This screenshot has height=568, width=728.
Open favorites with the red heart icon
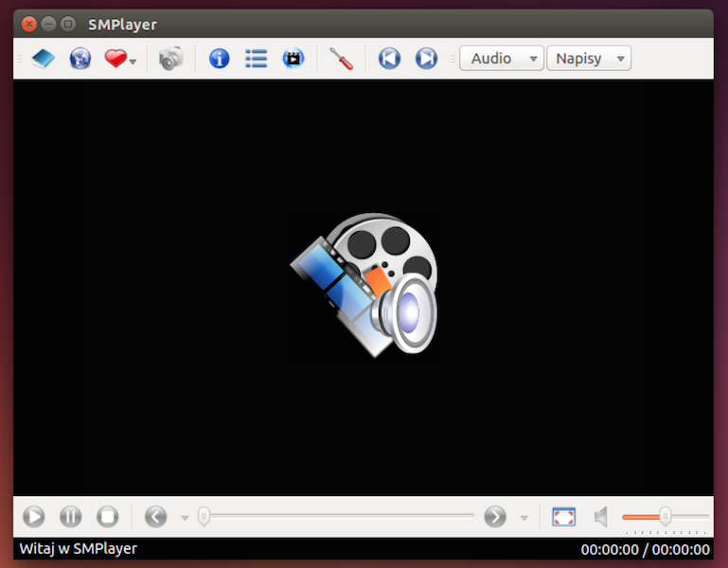pos(115,59)
